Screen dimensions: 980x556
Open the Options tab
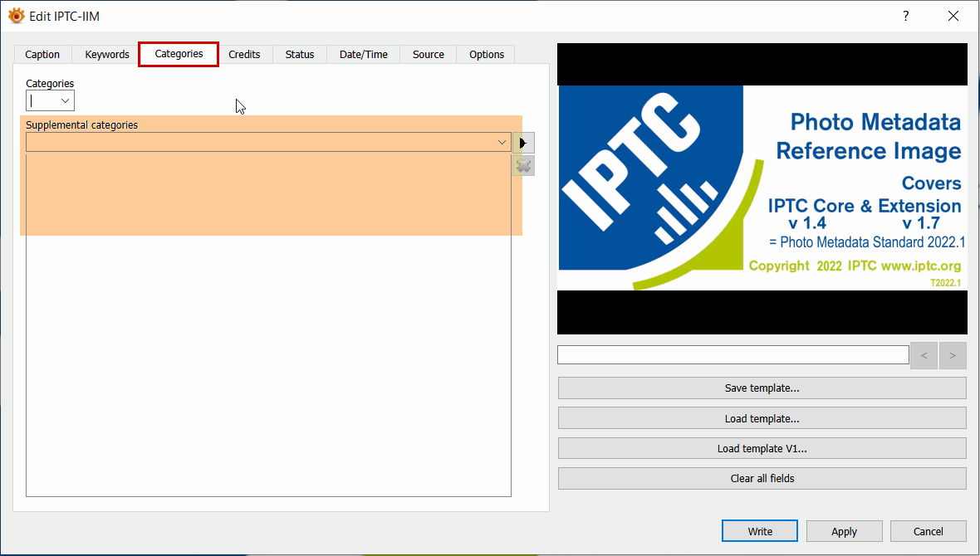pyautogui.click(x=486, y=54)
